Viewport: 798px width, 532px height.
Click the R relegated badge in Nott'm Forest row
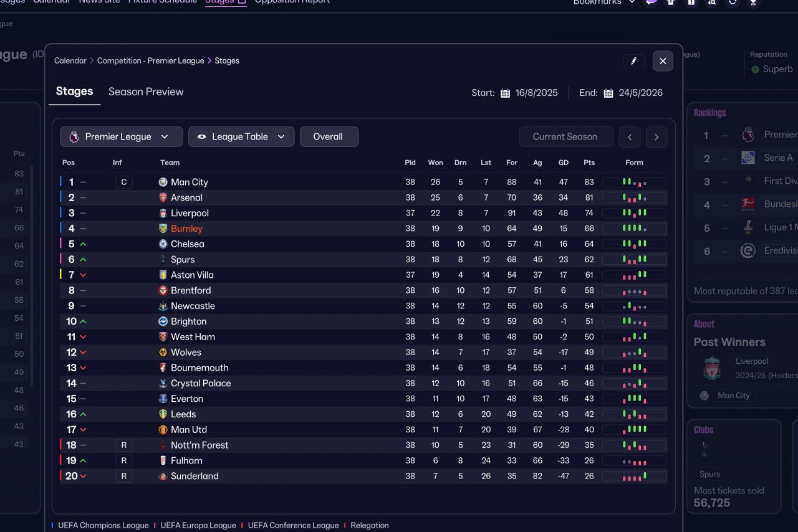click(124, 445)
